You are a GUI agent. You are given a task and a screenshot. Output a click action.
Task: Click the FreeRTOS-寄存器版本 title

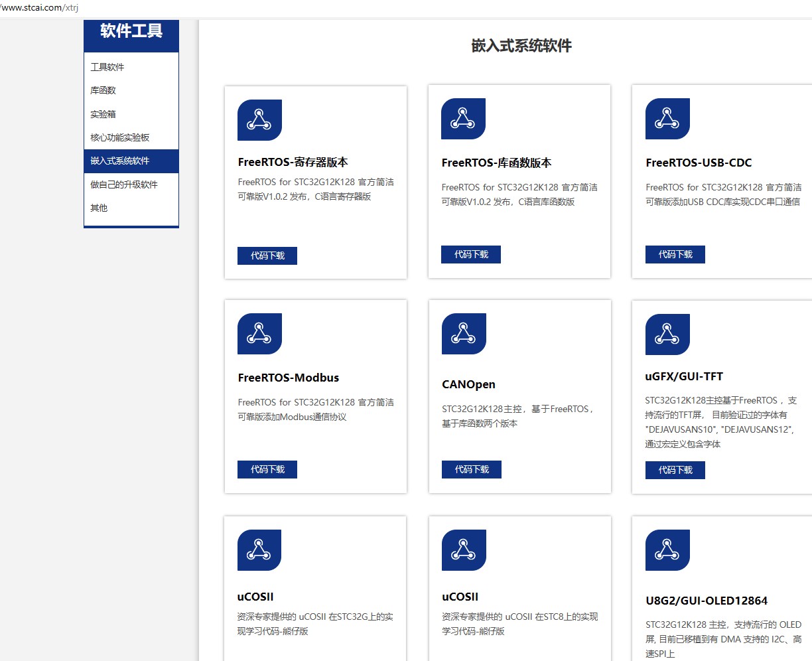pyautogui.click(x=293, y=162)
